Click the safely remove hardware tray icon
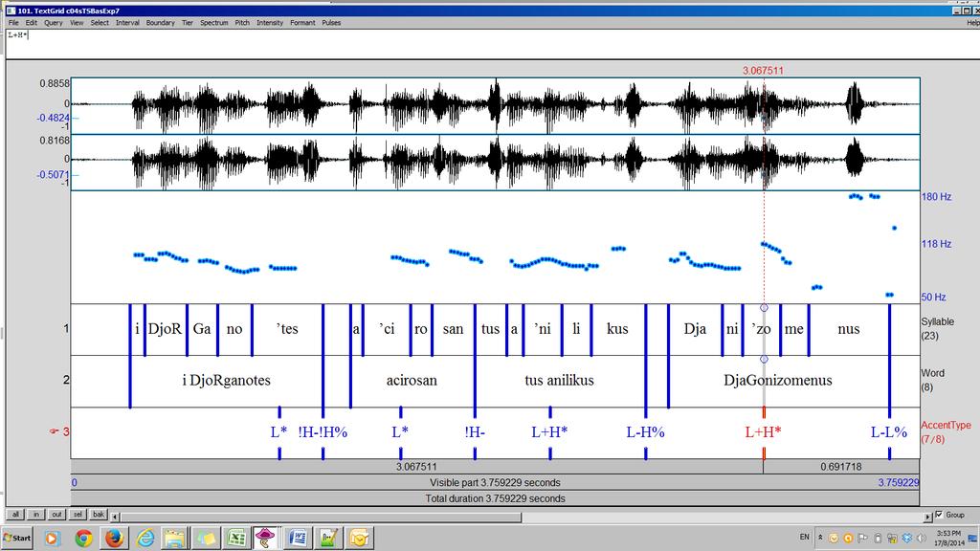The image size is (980, 551). pos(878,538)
